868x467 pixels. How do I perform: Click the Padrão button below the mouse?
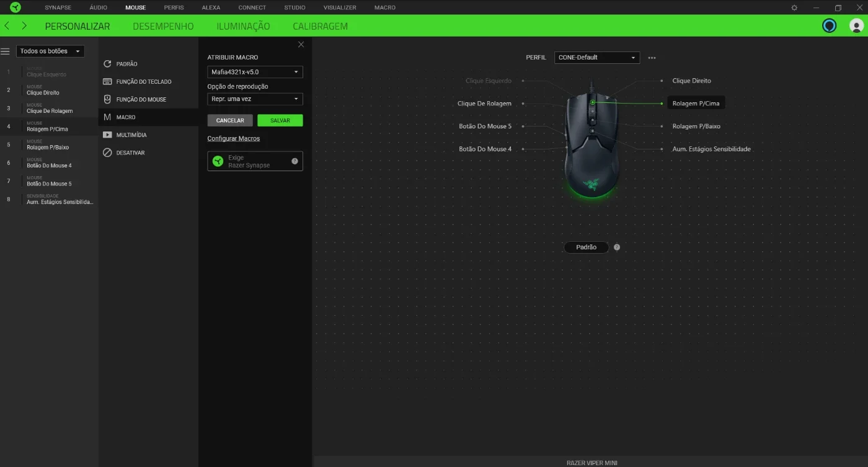coord(586,247)
